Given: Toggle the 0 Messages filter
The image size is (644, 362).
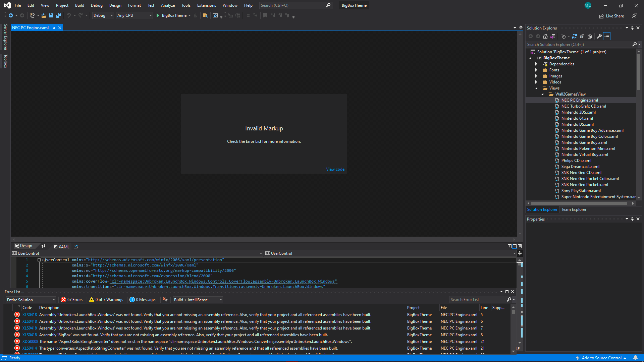Looking at the screenshot, I should 143,300.
